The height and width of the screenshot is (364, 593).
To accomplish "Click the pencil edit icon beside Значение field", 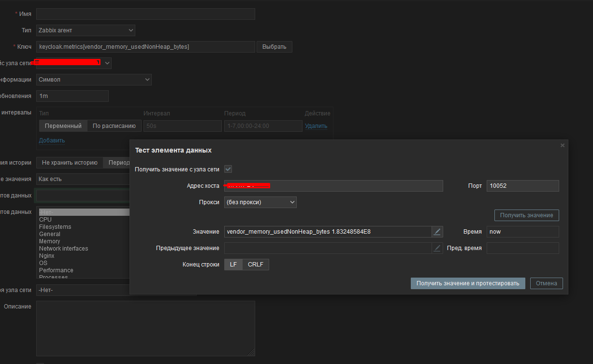I will point(437,232).
